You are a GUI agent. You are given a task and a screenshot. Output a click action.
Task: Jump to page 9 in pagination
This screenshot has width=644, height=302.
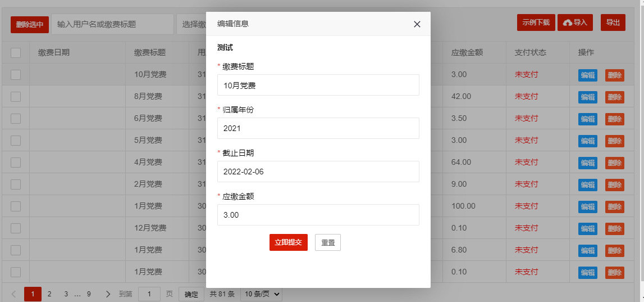click(x=89, y=294)
